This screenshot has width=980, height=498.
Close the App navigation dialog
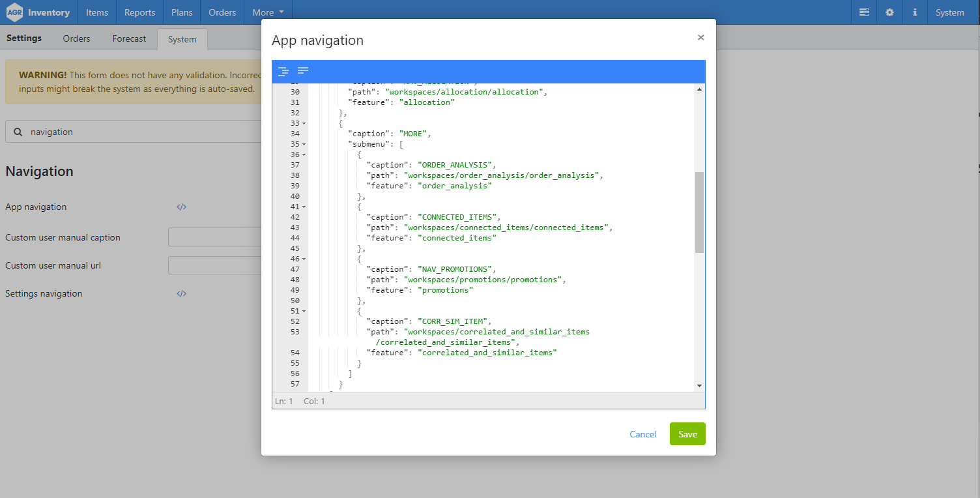click(700, 38)
